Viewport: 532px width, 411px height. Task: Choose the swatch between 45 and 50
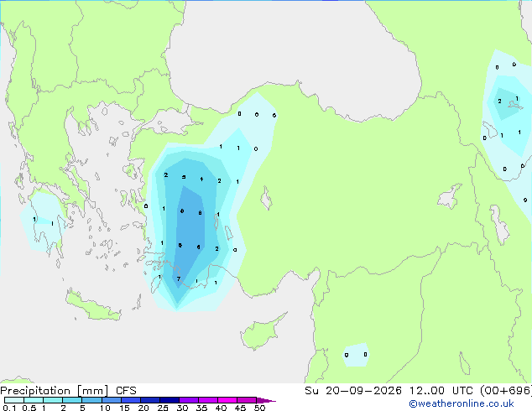(247, 400)
